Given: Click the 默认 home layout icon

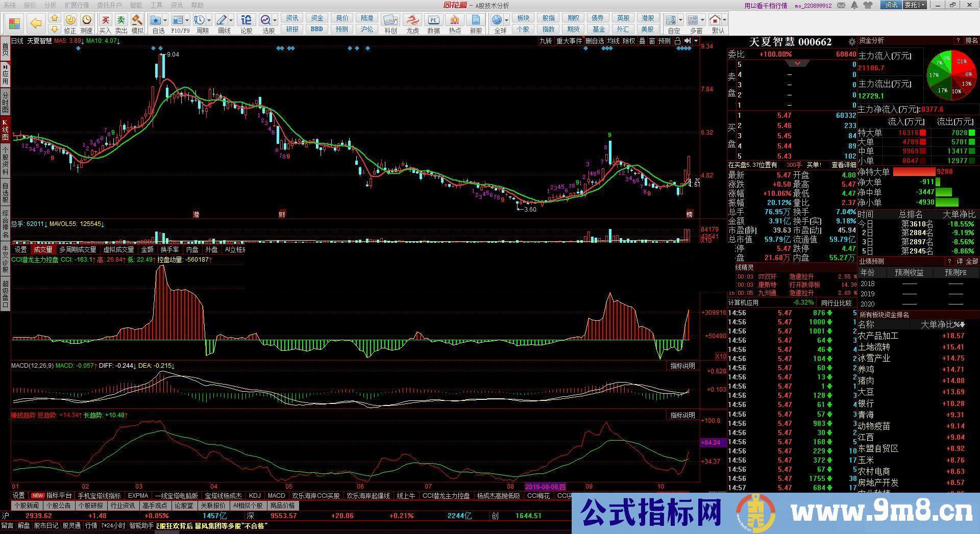Looking at the screenshot, I should 715,20.
